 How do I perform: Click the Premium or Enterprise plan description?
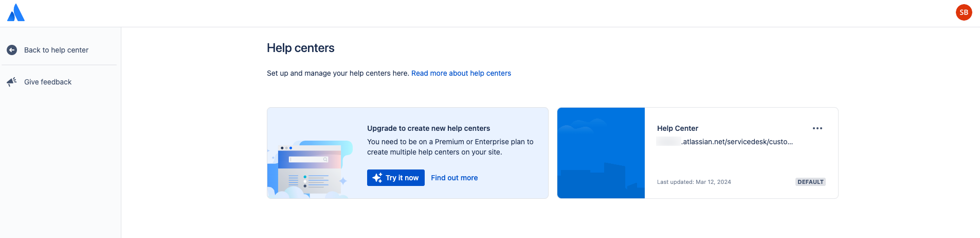coord(450,147)
